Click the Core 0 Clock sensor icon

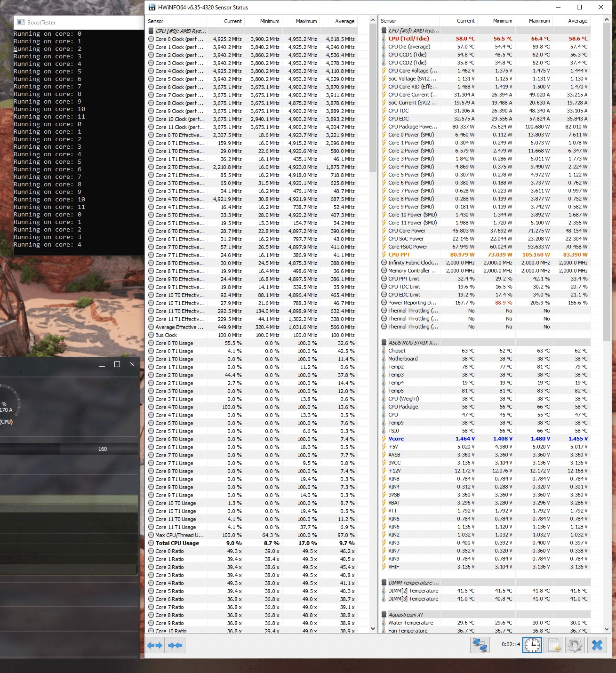tap(151, 39)
